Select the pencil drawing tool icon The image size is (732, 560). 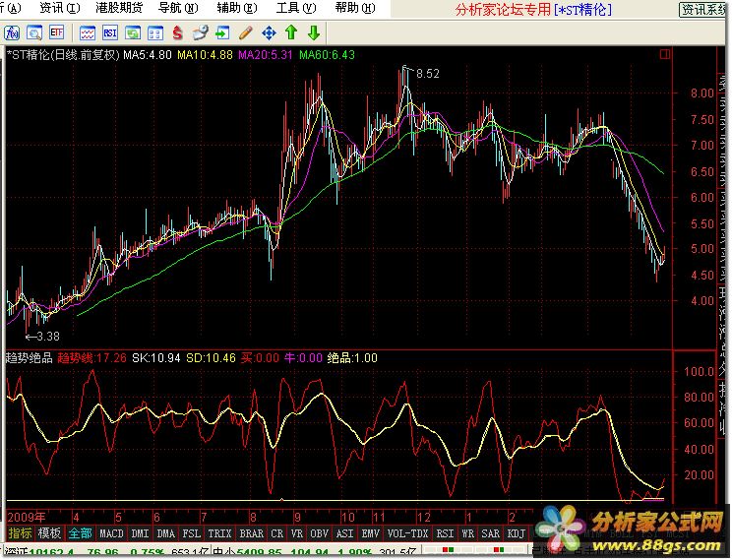[246, 32]
